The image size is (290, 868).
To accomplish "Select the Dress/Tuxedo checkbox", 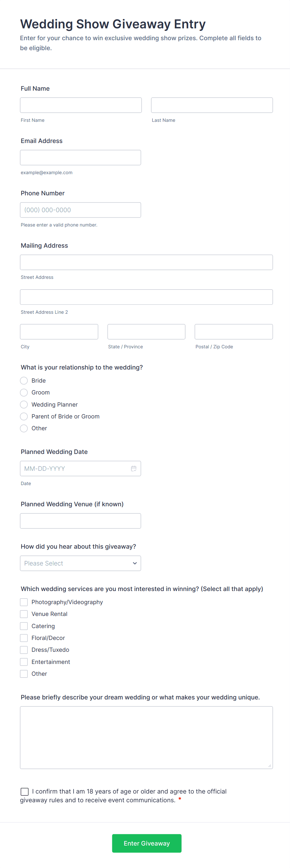I will tap(24, 650).
